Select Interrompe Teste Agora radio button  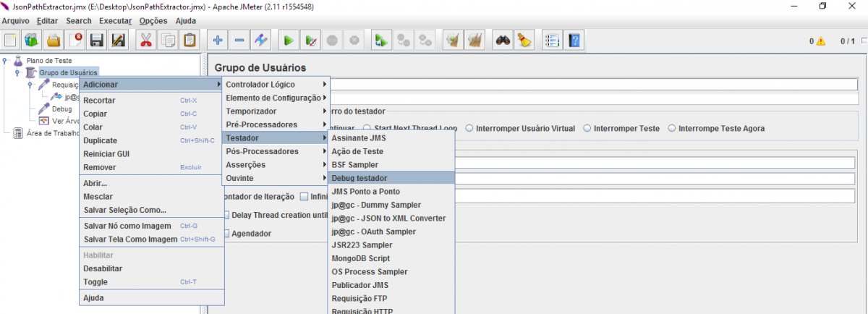tap(672, 128)
